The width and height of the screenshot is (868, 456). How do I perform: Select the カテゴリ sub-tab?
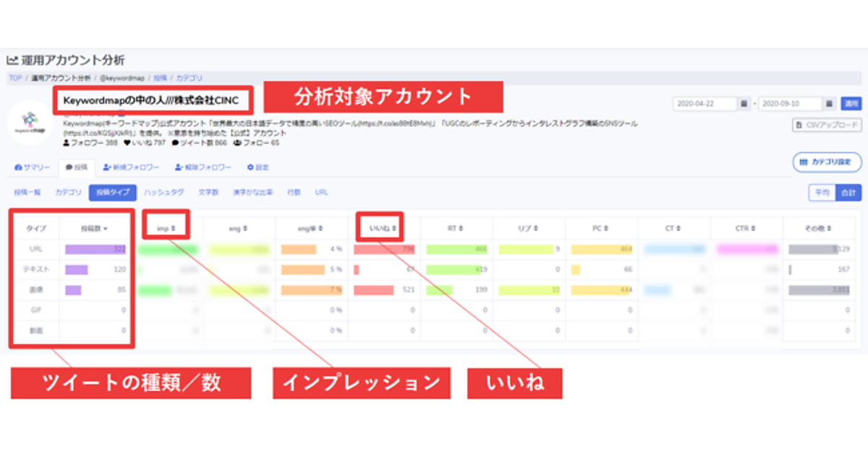(x=69, y=193)
